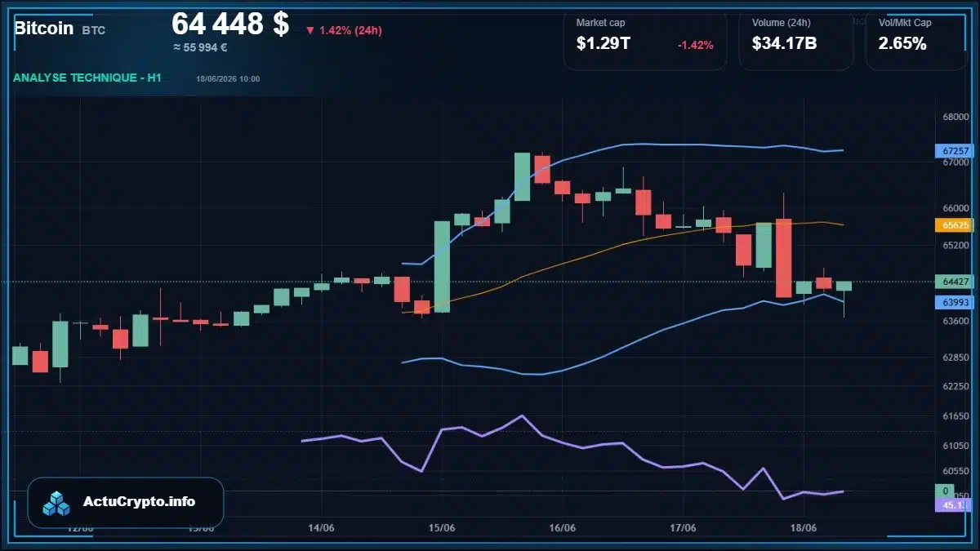Click the 16/06 date axis label

[563, 528]
